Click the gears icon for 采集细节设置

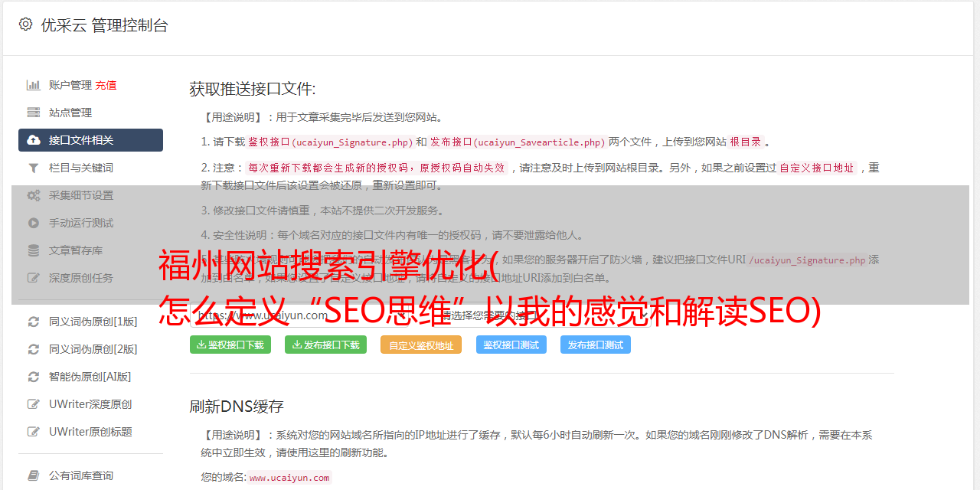pos(34,195)
